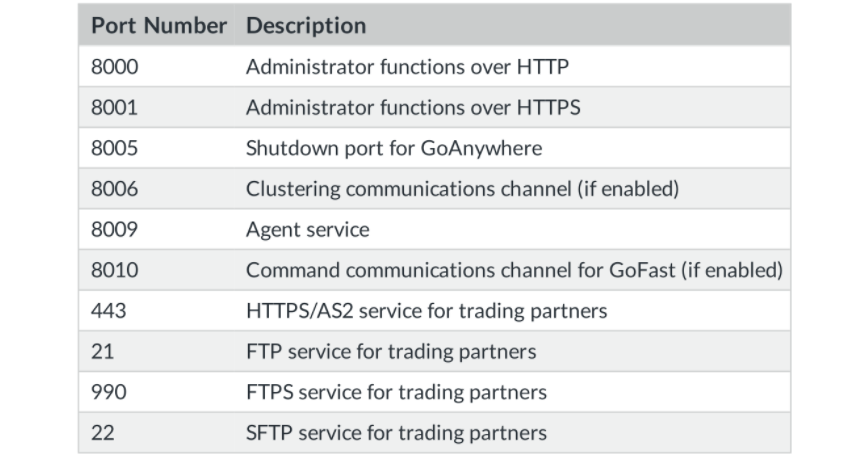This screenshot has height=471, width=854.
Task: Click "FTPS service for trading partners" text
Action: 396,392
